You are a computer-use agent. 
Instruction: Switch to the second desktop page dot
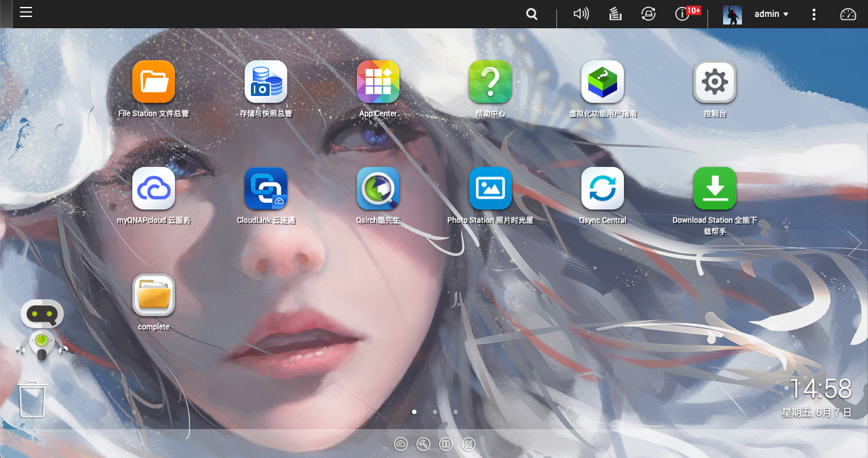pos(435,412)
